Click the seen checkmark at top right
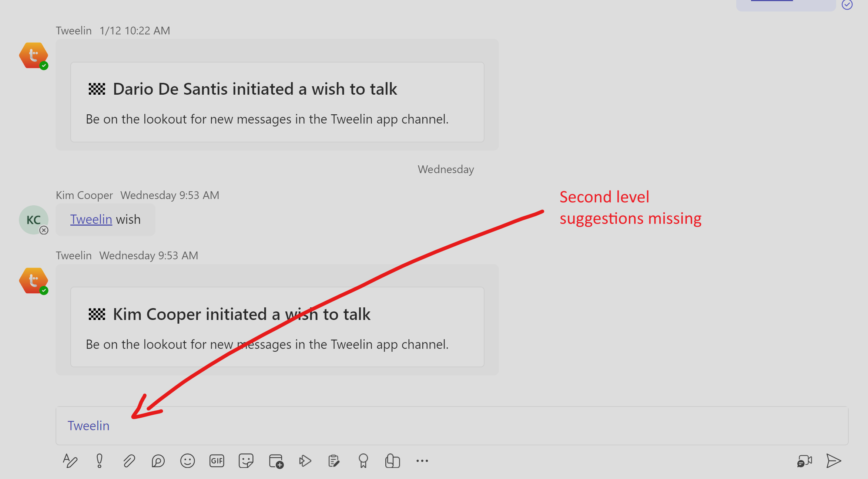 847,5
